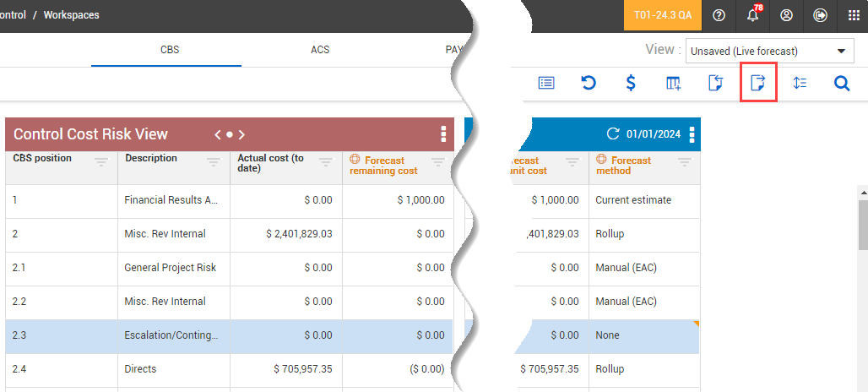Open notifications bell showing 78
This screenshot has height=392, width=868.
pyautogui.click(x=753, y=15)
